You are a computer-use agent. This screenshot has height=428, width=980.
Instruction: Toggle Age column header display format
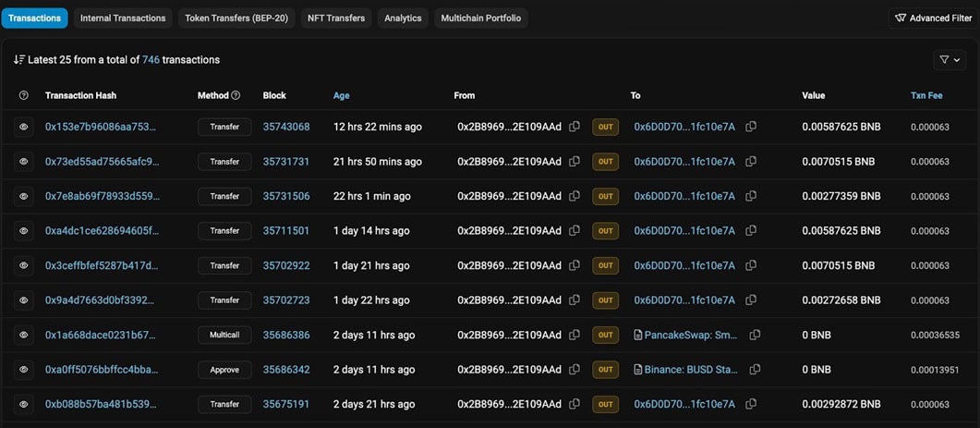(341, 95)
